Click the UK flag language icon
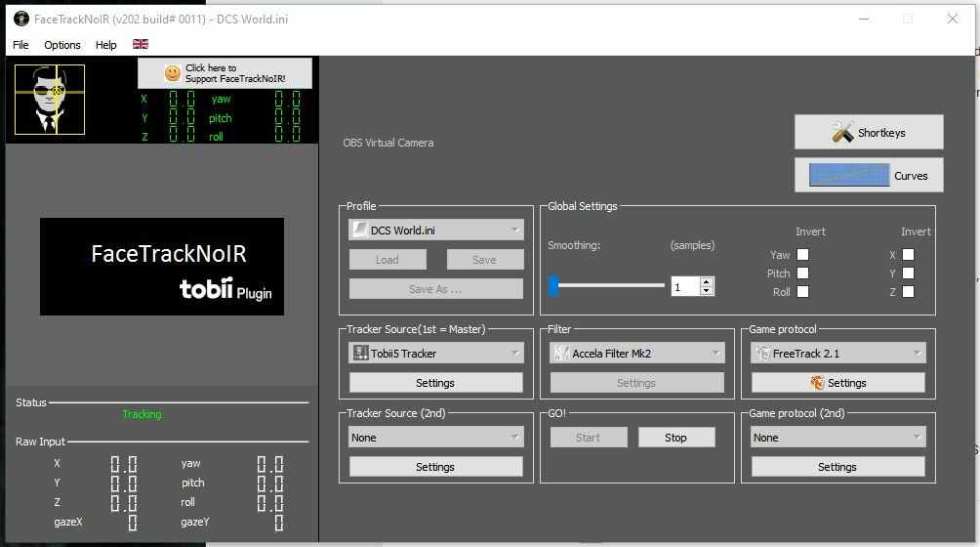Viewport: 980px width, 547px height. pos(141,44)
